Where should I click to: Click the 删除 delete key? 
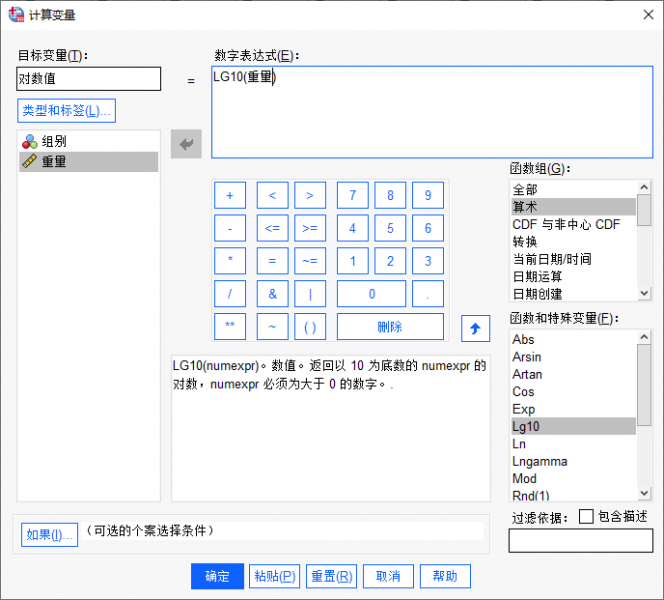(390, 326)
